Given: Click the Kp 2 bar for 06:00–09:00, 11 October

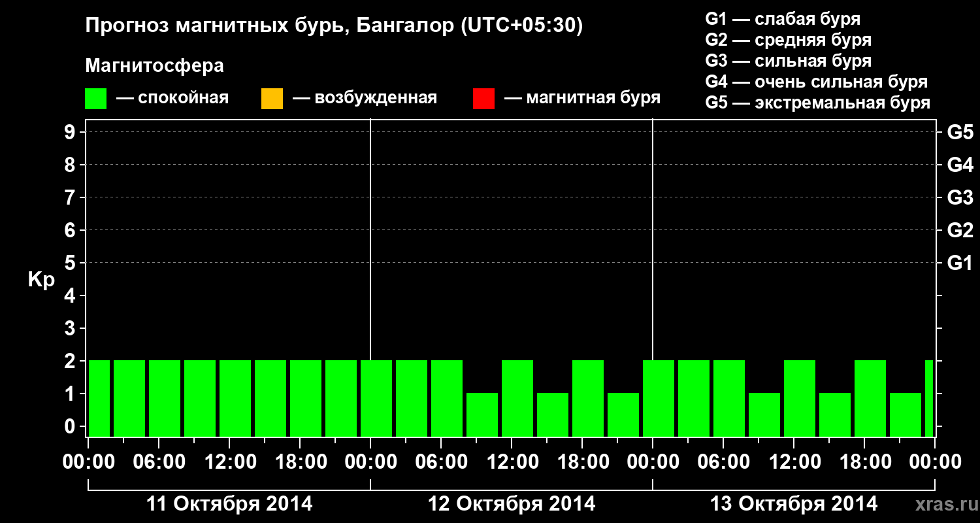Looking at the screenshot, I should [165, 398].
